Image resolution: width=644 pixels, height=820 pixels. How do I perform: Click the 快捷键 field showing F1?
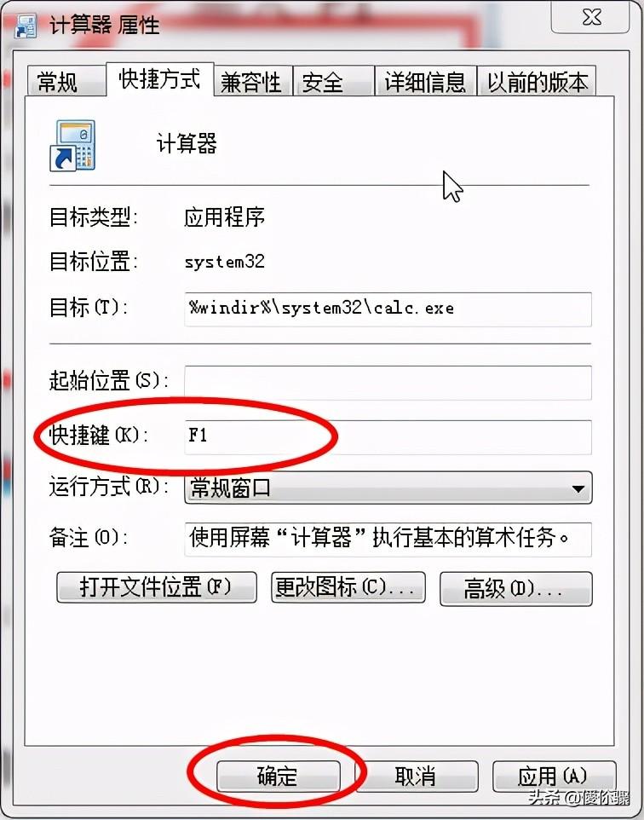[x=388, y=437]
